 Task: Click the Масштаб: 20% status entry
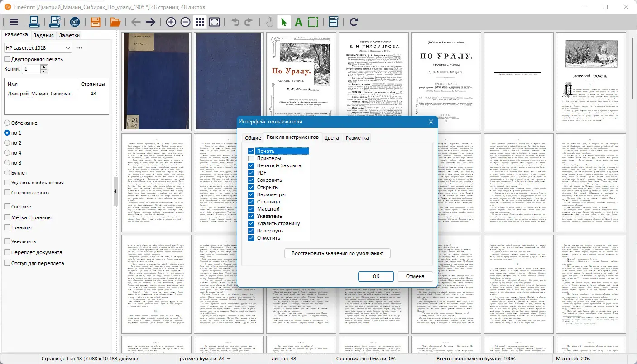pos(574,359)
